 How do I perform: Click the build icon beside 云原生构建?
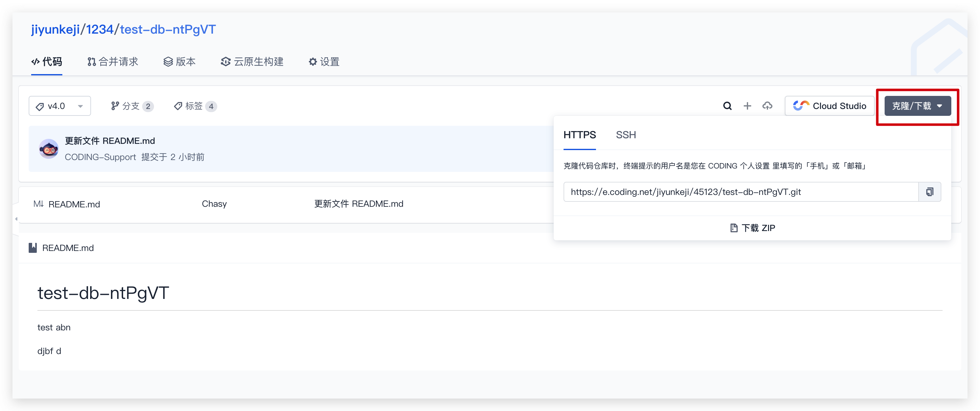tap(226, 62)
